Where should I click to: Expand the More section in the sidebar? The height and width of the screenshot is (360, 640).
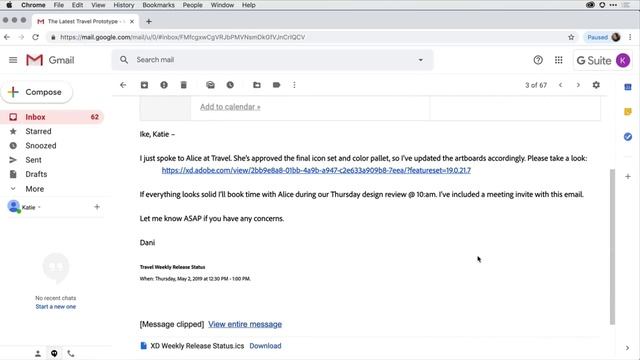pos(34,189)
